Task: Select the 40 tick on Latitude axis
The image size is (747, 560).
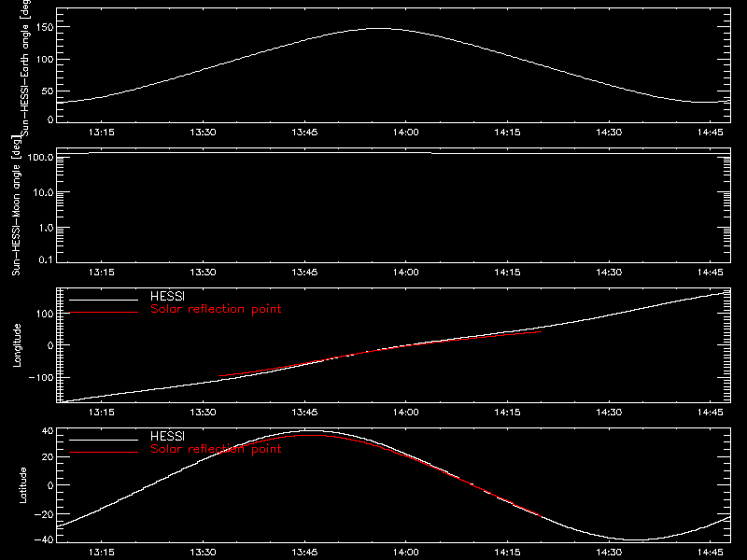Action: 48,431
